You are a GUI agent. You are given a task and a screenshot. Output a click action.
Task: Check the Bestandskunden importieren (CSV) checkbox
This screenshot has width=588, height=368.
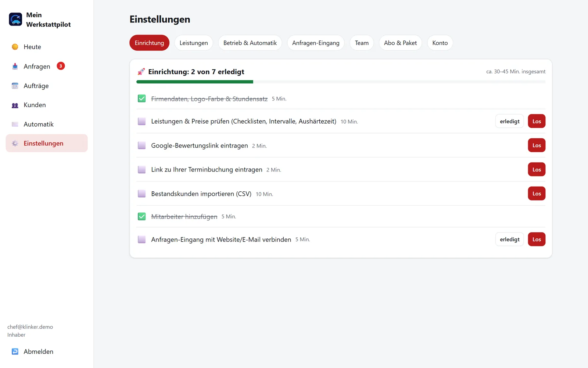141,194
